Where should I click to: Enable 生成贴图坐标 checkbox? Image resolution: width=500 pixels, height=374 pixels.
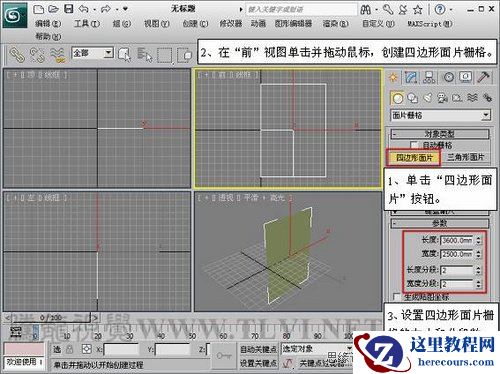point(397,296)
